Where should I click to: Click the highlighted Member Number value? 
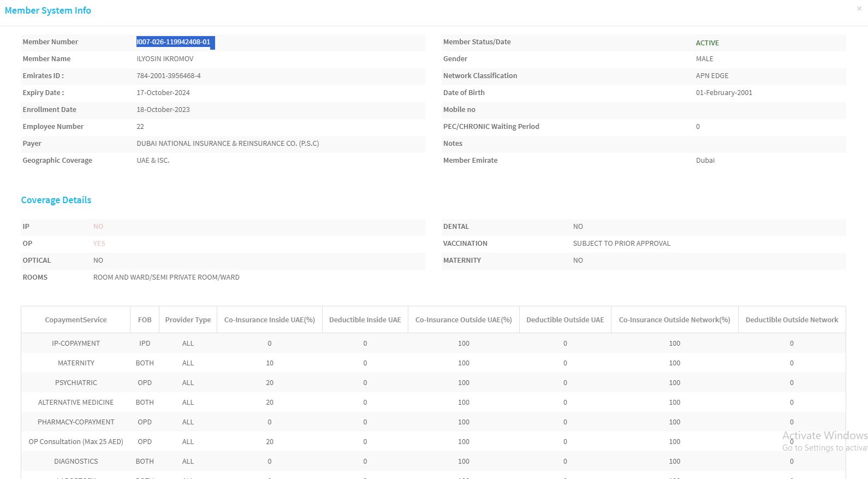point(174,42)
